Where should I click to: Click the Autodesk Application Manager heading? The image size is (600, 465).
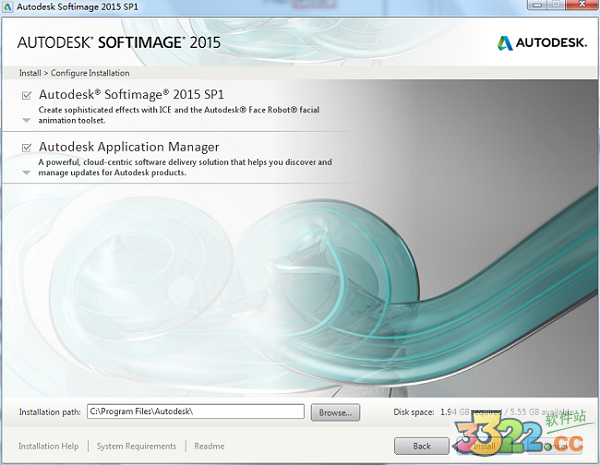[x=129, y=147]
